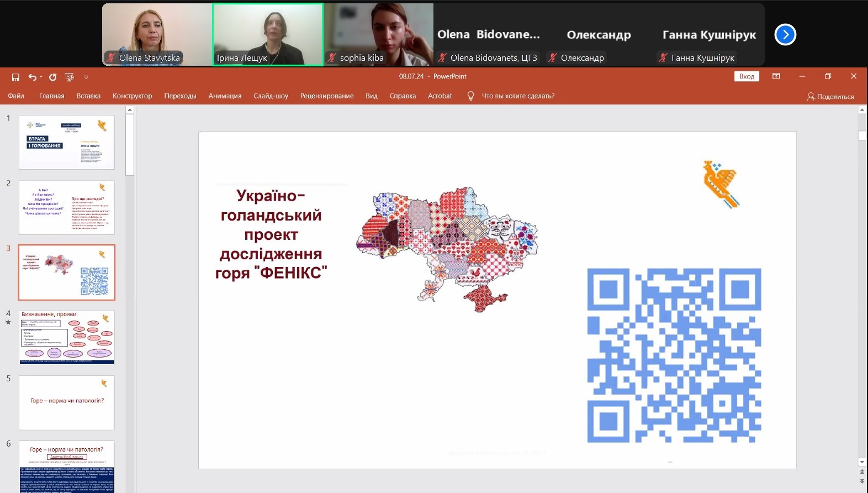The height and width of the screenshot is (493, 868).
Task: Click the Поделиться share button
Action: 830,97
